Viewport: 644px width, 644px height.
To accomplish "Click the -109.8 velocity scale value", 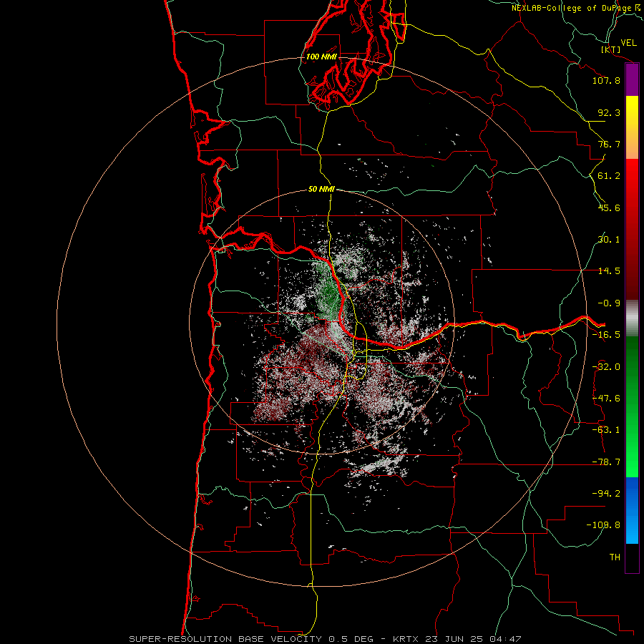I will click(x=603, y=525).
